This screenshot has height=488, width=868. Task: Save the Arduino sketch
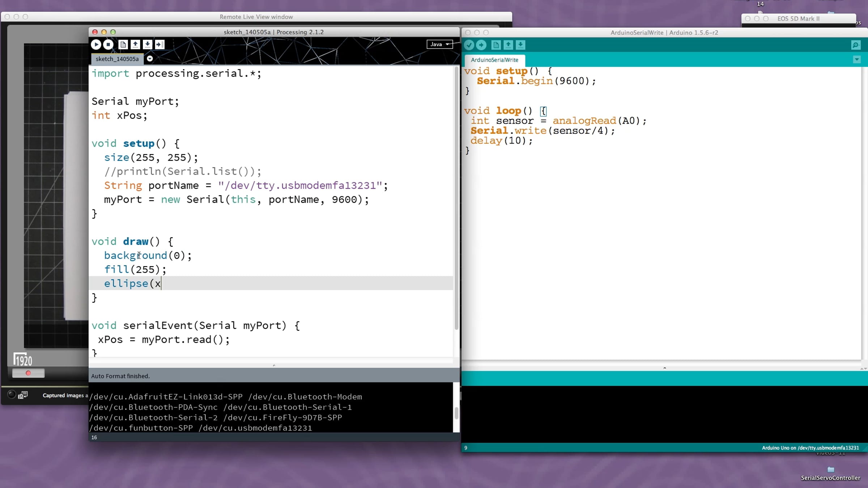pos(520,45)
